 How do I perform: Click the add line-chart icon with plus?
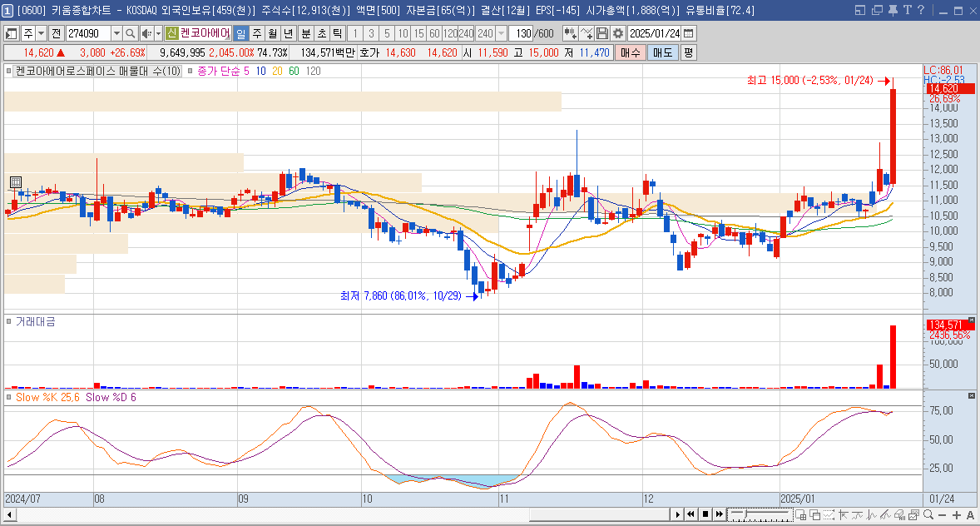click(x=587, y=33)
